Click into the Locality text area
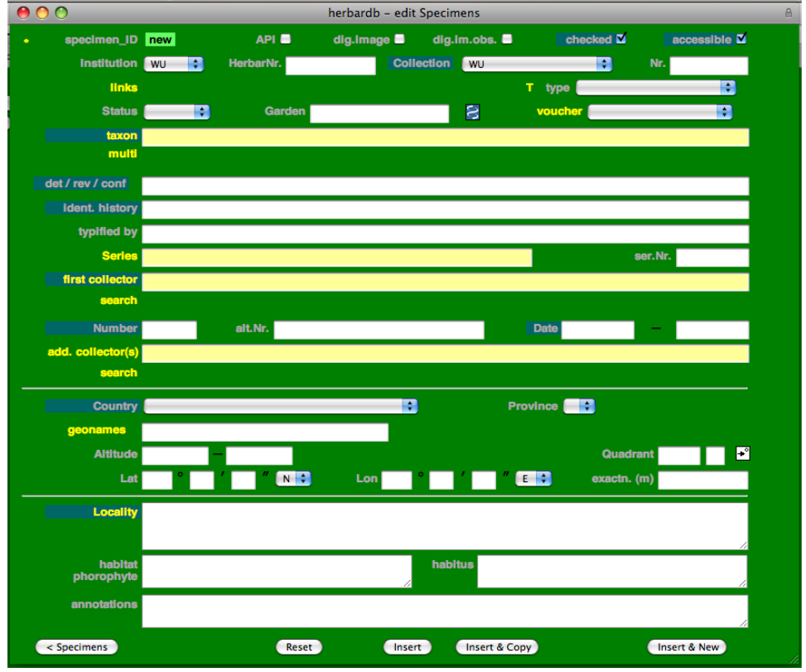The image size is (806, 672). point(445,526)
